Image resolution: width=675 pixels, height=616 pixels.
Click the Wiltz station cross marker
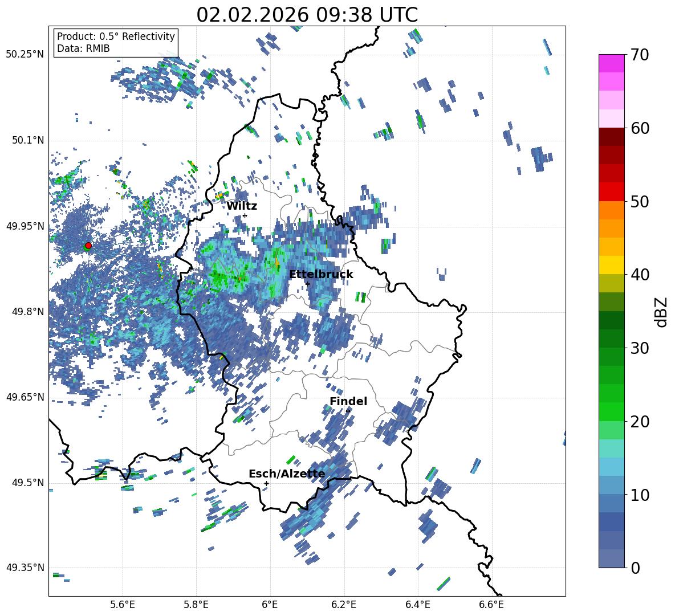[245, 215]
